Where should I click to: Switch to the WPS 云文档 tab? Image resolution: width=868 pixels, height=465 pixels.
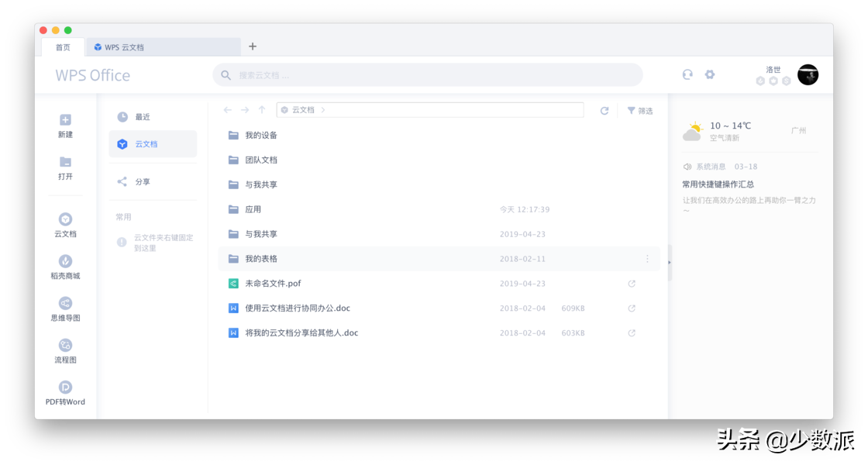164,47
